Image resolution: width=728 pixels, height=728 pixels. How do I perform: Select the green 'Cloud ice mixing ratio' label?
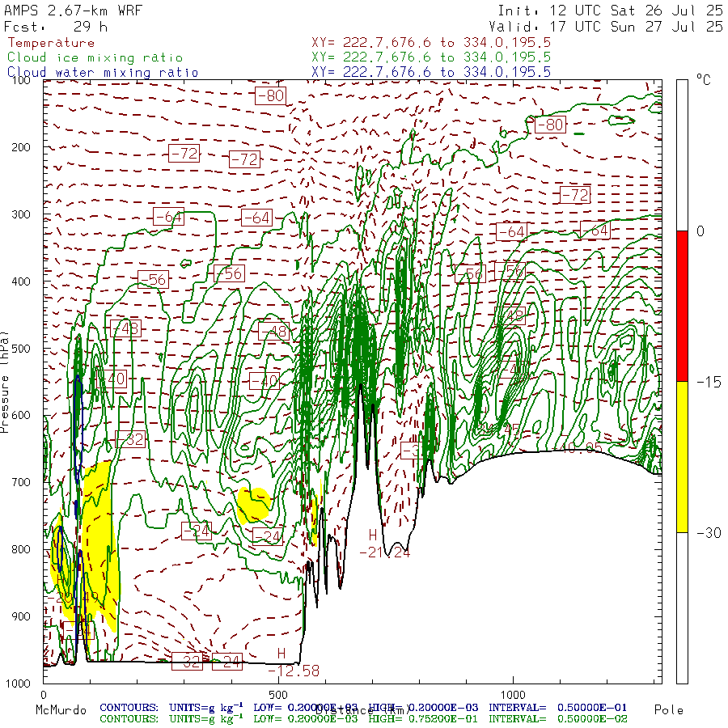pos(95,57)
